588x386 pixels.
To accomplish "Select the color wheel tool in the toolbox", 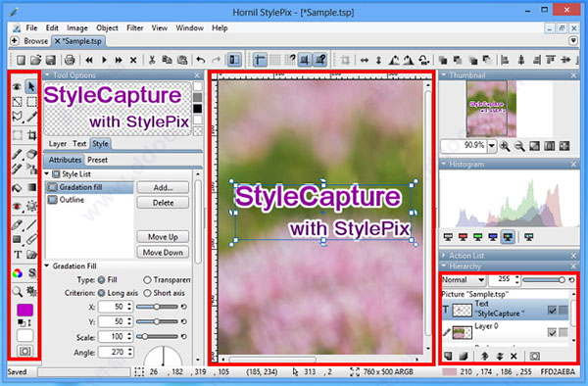I will 18,273.
